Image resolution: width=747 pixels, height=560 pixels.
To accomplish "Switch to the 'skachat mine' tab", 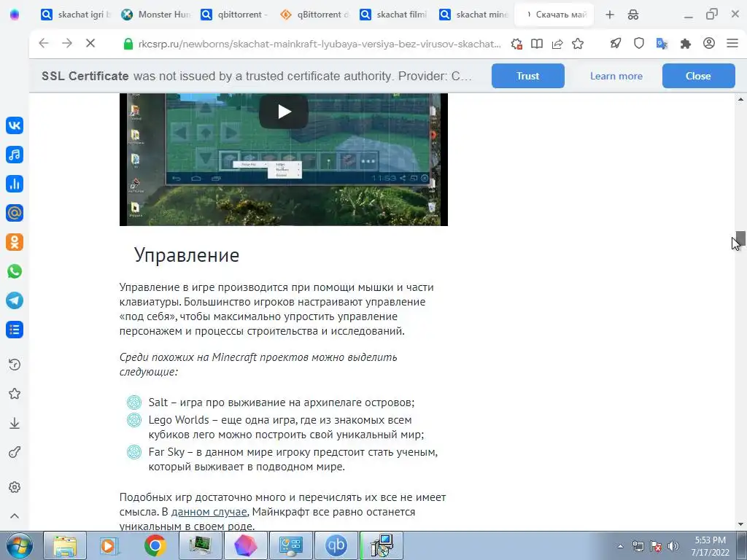I will [473, 15].
